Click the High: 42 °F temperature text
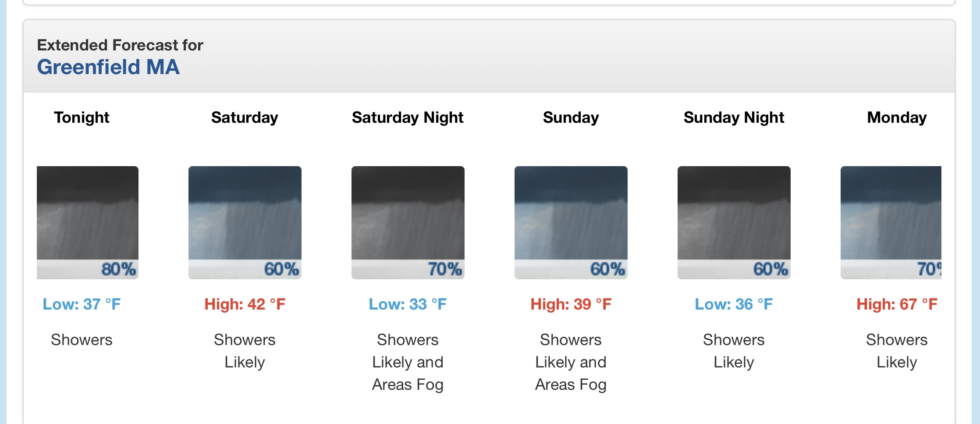 tap(245, 304)
